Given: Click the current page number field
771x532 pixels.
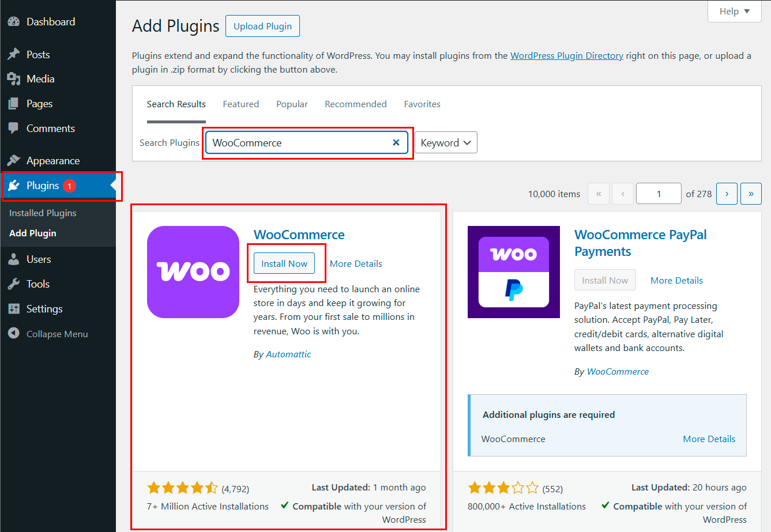Looking at the screenshot, I should point(659,194).
